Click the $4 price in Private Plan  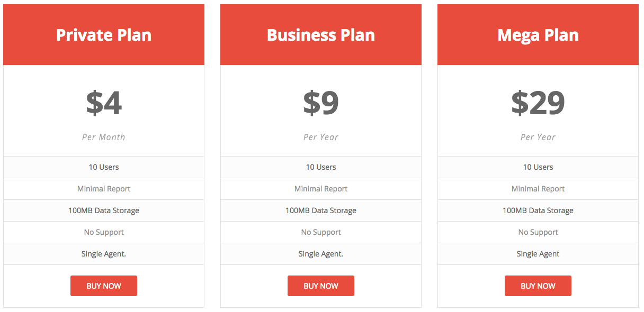click(104, 103)
